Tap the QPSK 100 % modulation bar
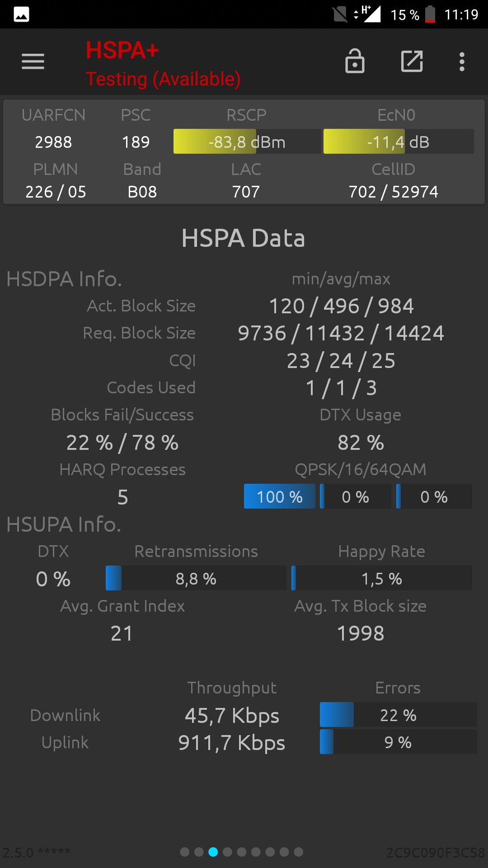 coord(280,496)
